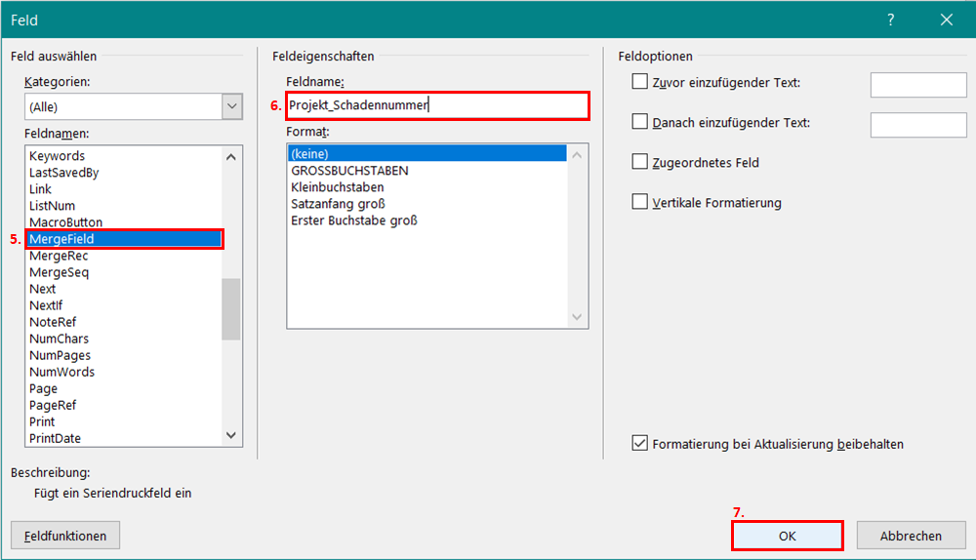Open the Kategorien dropdown list
Viewport: 976px width, 560px height.
coord(231,106)
